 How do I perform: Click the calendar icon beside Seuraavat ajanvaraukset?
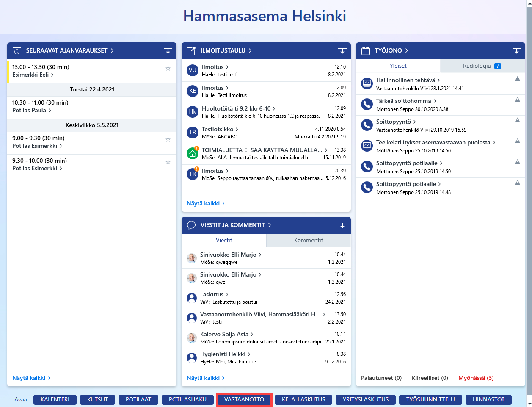(17, 51)
